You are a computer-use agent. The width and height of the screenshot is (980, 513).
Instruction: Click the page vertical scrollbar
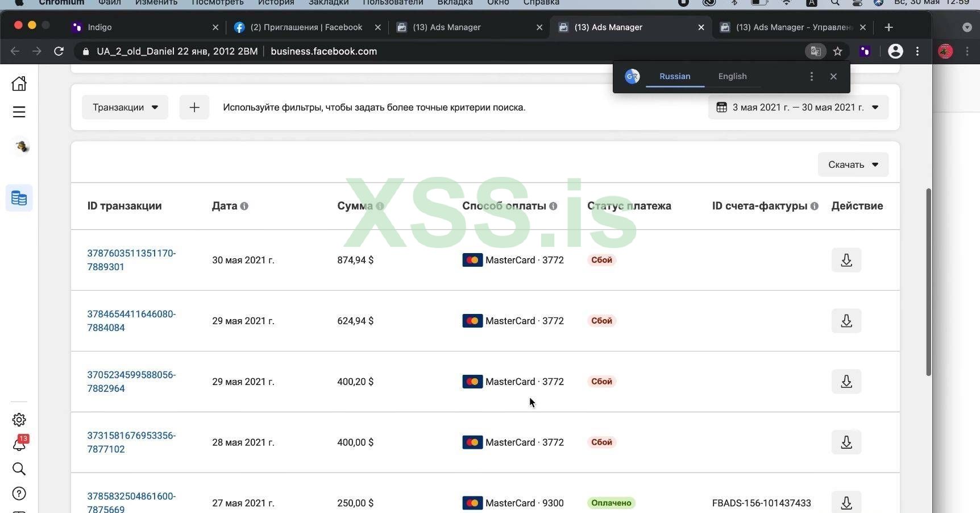click(928, 282)
